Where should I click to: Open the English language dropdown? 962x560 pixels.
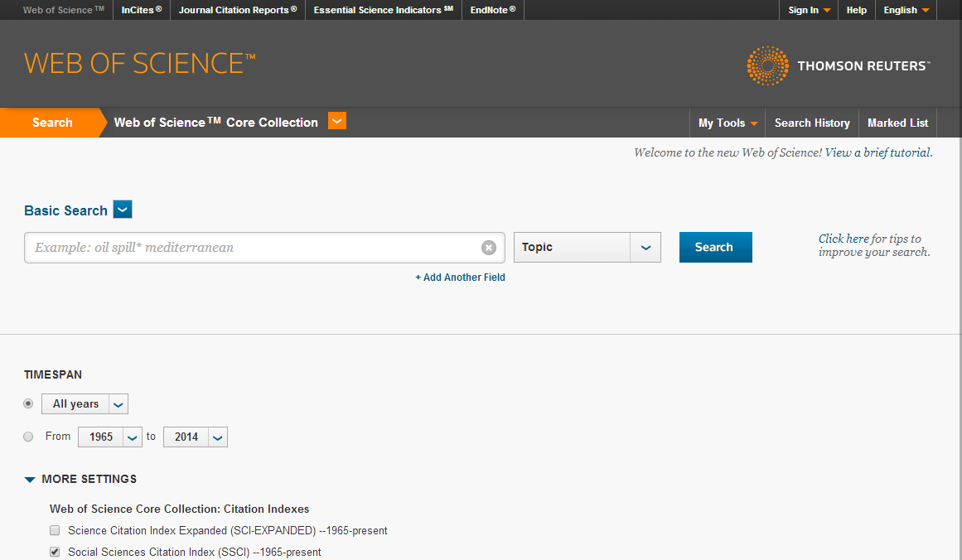pos(906,10)
